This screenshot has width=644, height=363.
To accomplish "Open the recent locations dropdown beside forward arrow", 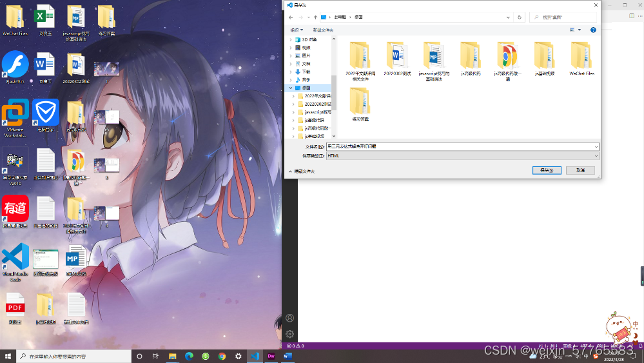I will [308, 17].
